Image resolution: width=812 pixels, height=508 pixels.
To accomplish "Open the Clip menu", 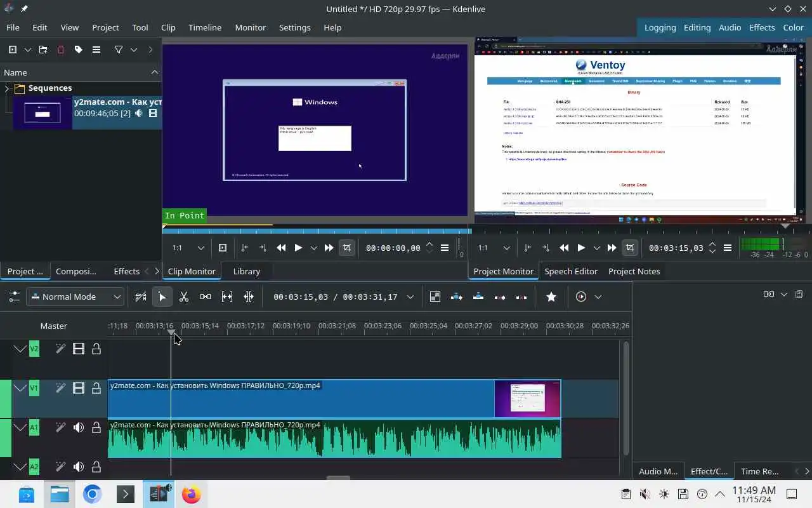I will 168,27.
